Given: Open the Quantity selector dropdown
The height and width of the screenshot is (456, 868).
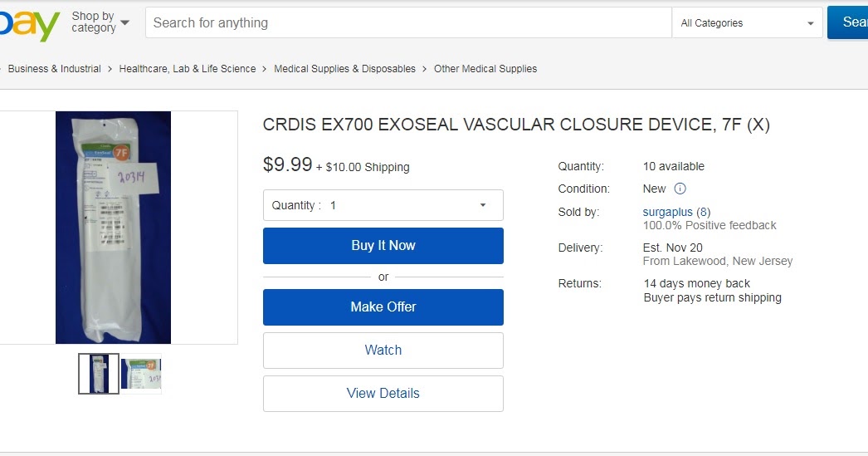Looking at the screenshot, I should (x=383, y=205).
